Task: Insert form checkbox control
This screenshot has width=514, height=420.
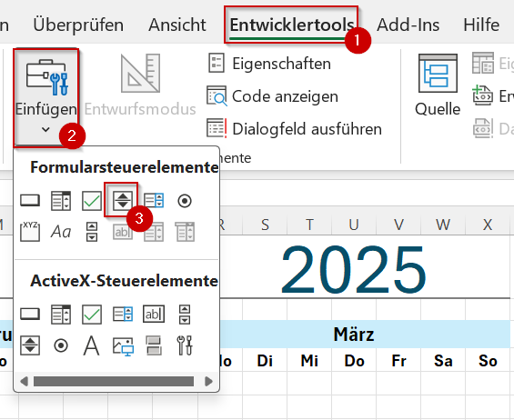Action: (92, 201)
